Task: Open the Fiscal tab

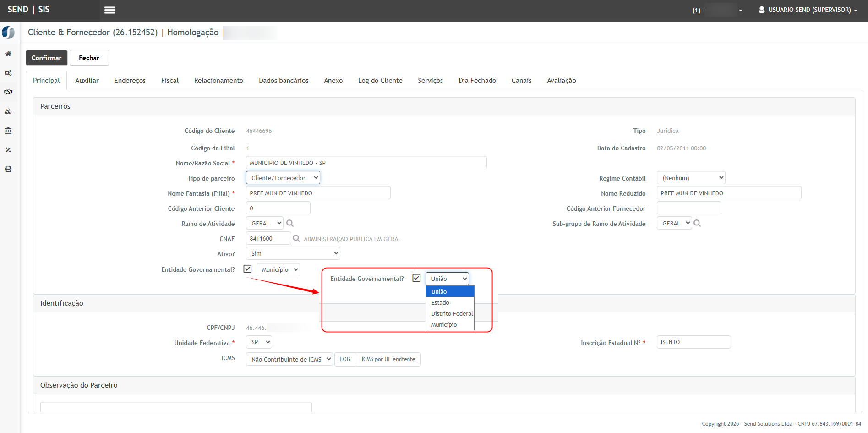Action: (x=170, y=81)
